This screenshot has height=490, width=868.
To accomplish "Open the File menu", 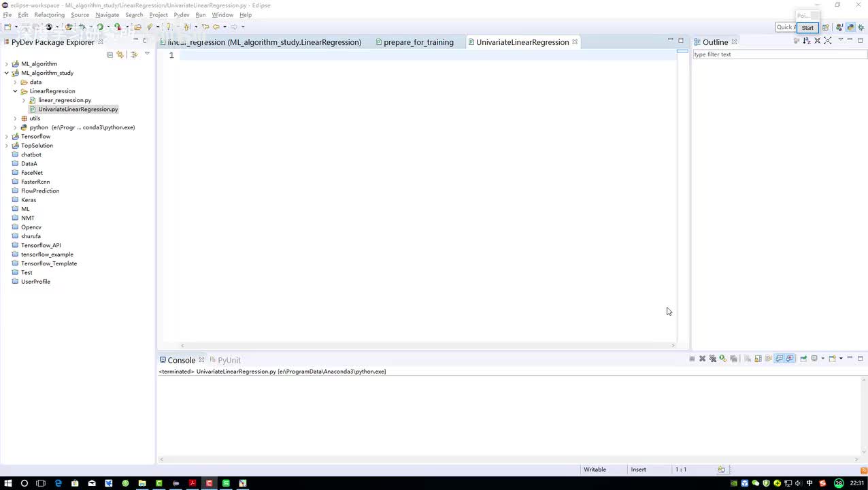I will [7, 15].
